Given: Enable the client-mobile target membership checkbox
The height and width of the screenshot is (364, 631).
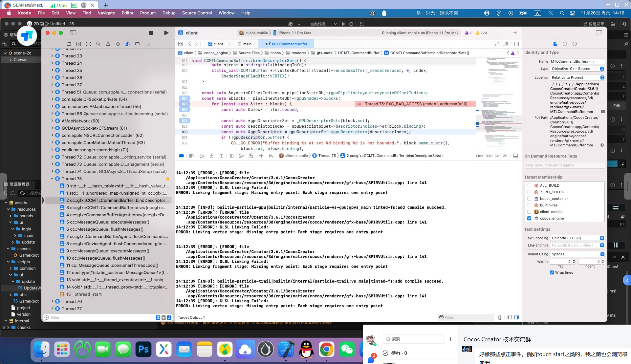Looking at the screenshot, I should pyautogui.click(x=529, y=212).
